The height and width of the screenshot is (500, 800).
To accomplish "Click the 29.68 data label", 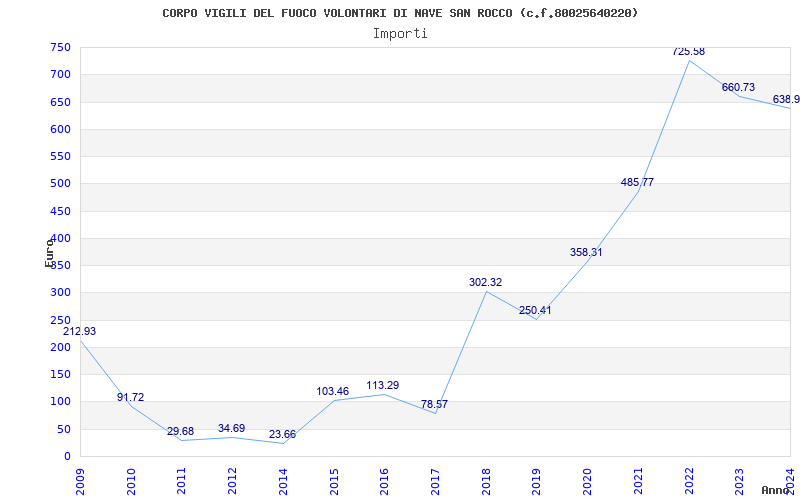I will click(181, 431).
